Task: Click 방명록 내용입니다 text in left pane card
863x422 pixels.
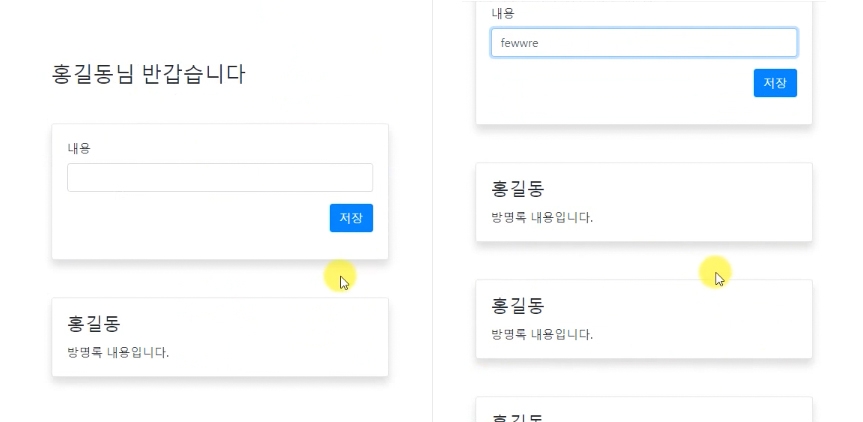Action: coord(118,353)
